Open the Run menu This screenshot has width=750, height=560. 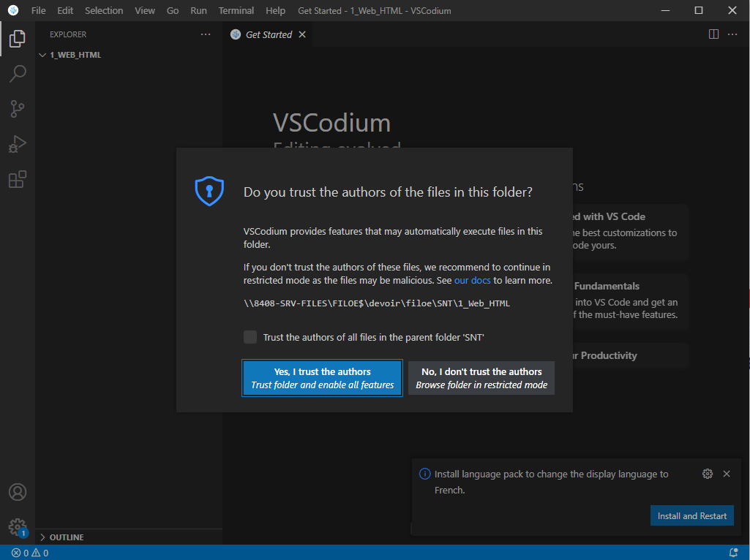tap(198, 10)
